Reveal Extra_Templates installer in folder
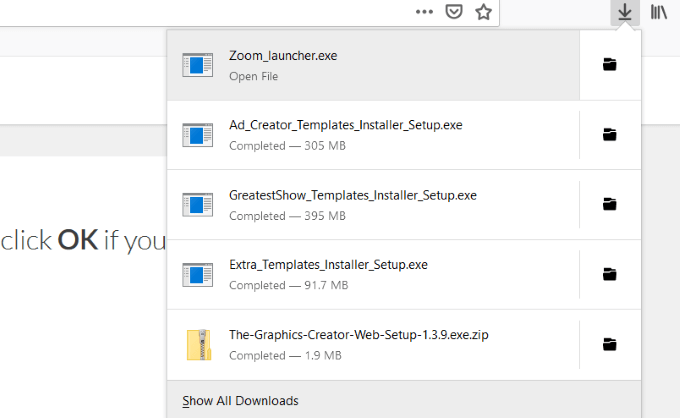The width and height of the screenshot is (680, 418). pyautogui.click(x=609, y=275)
